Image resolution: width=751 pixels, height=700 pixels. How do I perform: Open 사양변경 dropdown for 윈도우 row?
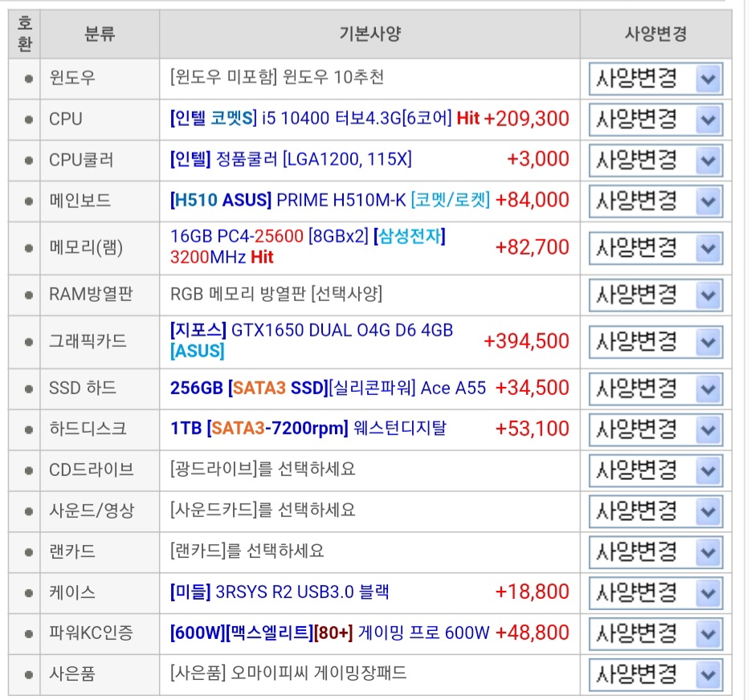[x=655, y=79]
